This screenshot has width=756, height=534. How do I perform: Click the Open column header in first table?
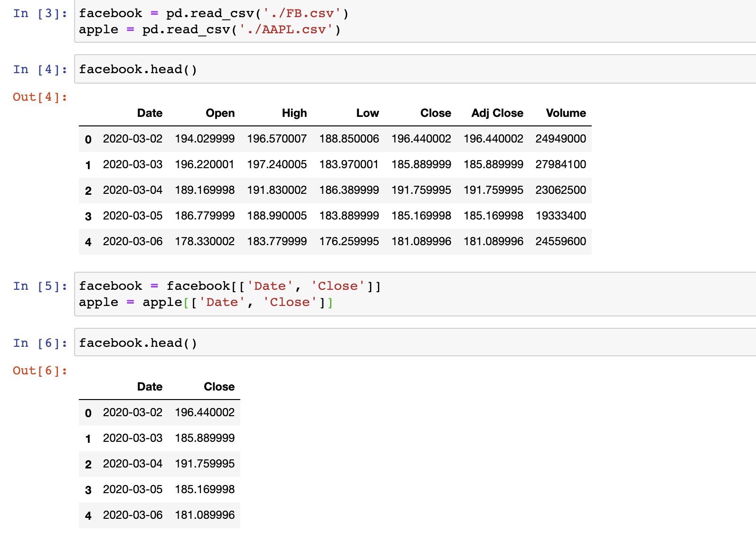tap(220, 113)
